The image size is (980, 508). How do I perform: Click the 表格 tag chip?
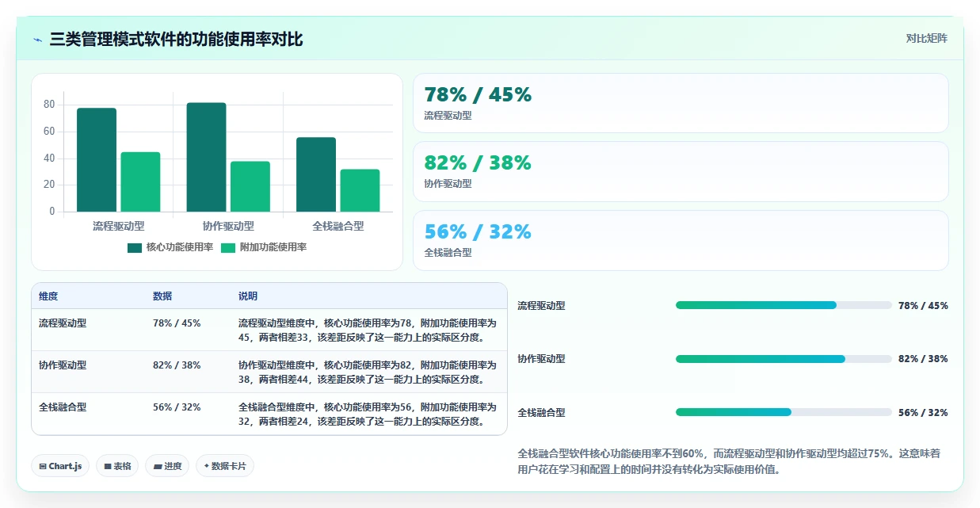coord(117,466)
